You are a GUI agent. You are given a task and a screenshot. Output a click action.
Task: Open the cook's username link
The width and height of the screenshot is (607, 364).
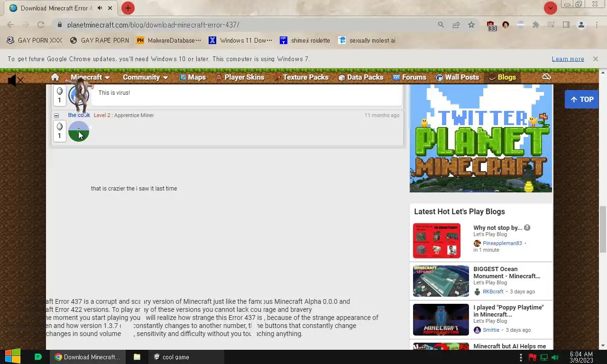coord(79,115)
